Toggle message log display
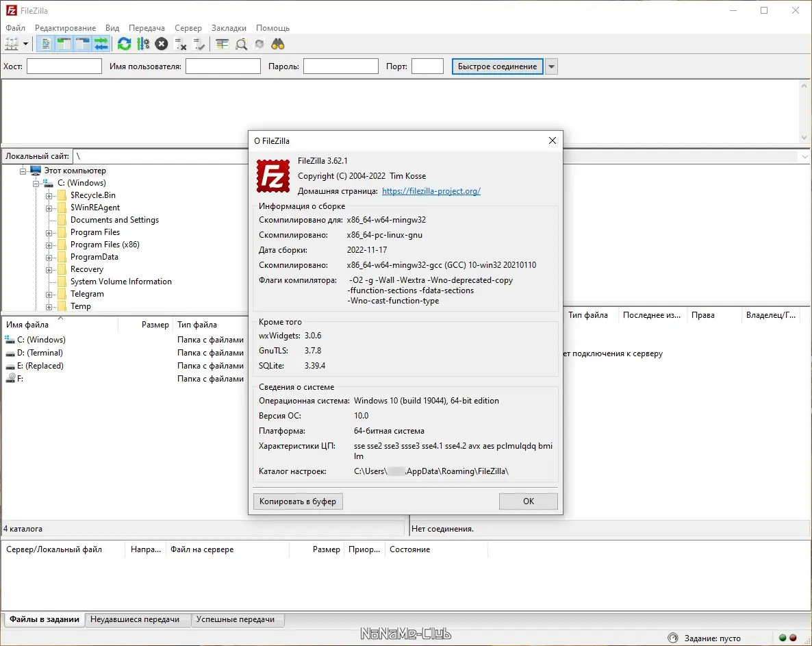This screenshot has height=646, width=812. (x=46, y=44)
